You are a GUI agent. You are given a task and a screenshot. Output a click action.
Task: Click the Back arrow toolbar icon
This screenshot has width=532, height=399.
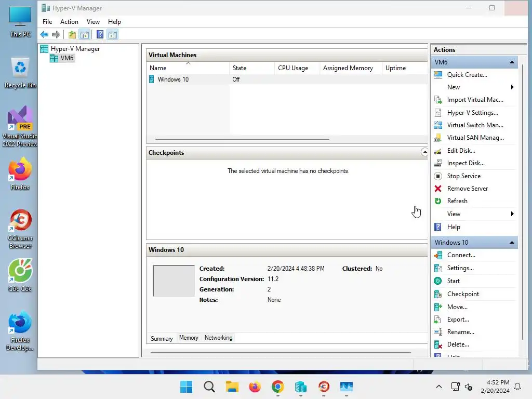(x=44, y=34)
